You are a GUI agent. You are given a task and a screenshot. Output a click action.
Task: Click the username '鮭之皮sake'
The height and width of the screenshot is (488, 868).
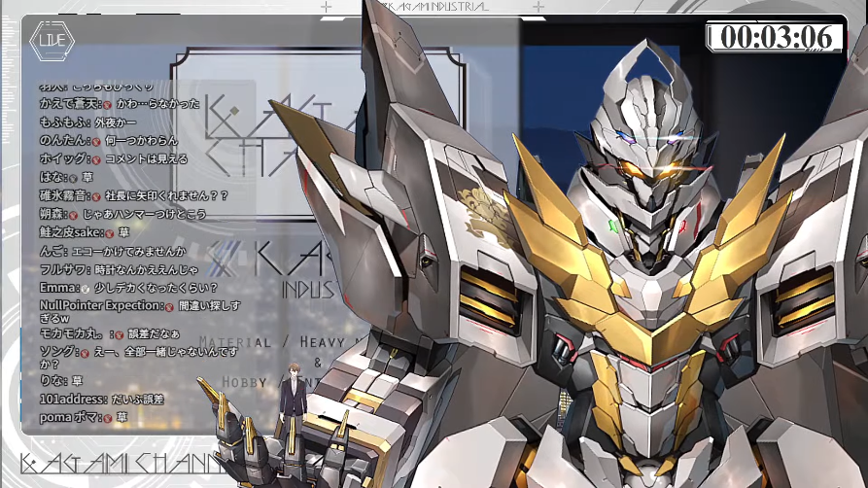coord(71,232)
